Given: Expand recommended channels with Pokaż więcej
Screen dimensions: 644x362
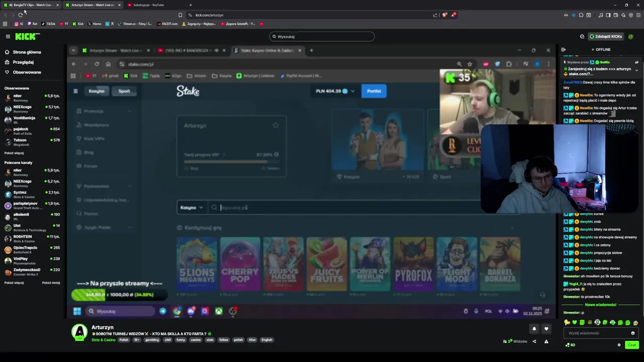Looking at the screenshot, I should click(x=14, y=283).
